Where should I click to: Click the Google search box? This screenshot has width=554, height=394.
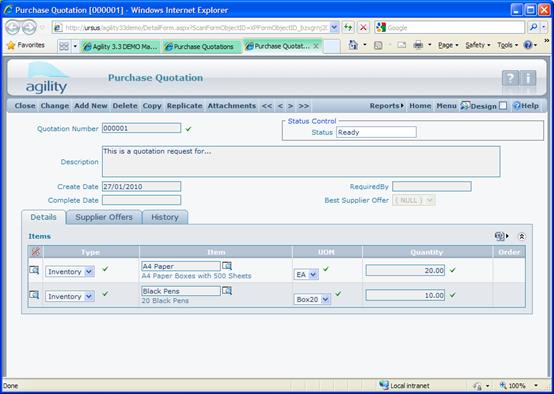[449, 27]
